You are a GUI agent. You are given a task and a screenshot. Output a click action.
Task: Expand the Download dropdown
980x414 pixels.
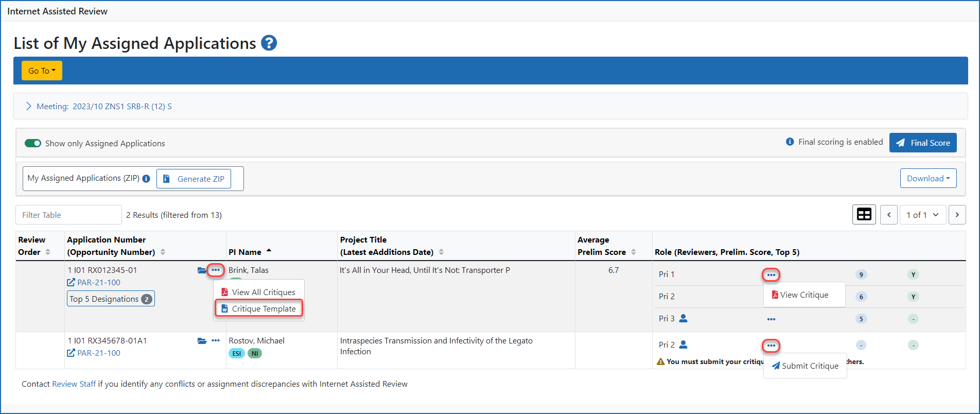[928, 179]
